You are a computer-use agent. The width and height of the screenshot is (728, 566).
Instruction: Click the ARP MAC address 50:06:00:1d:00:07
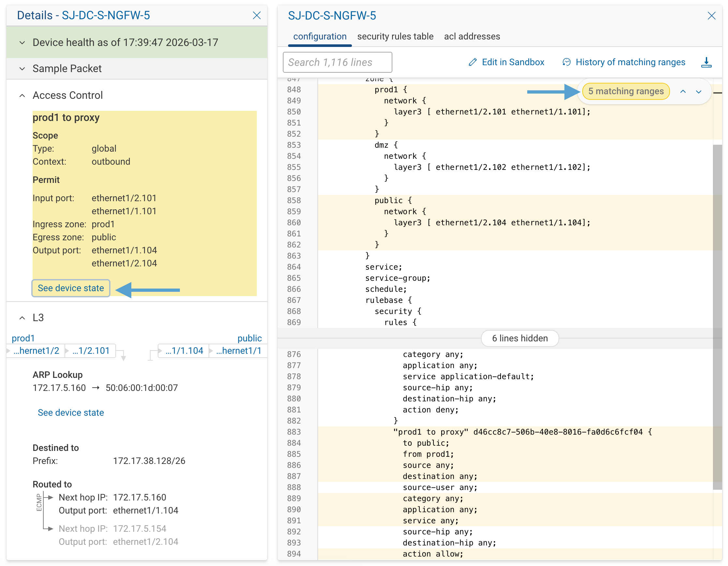click(142, 388)
